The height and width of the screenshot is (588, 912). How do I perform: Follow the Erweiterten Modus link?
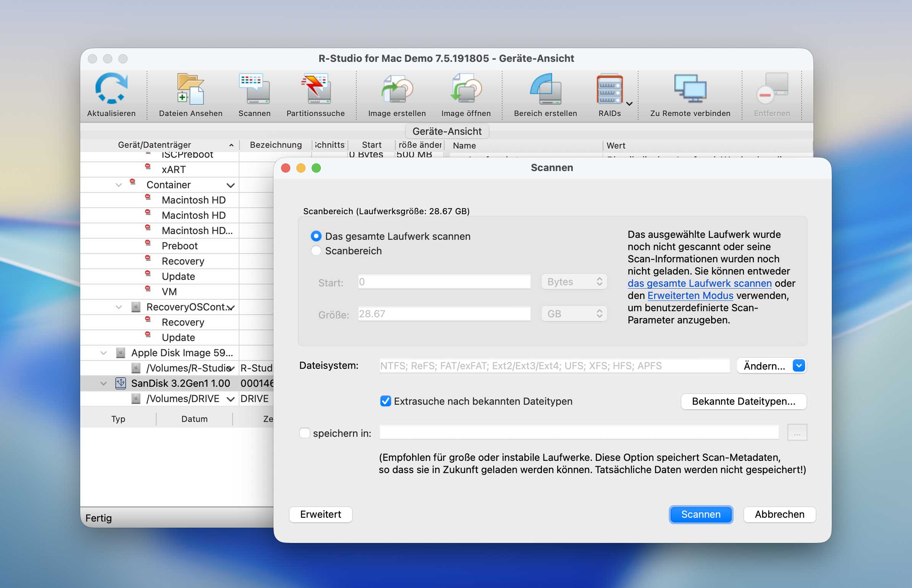coord(690,296)
